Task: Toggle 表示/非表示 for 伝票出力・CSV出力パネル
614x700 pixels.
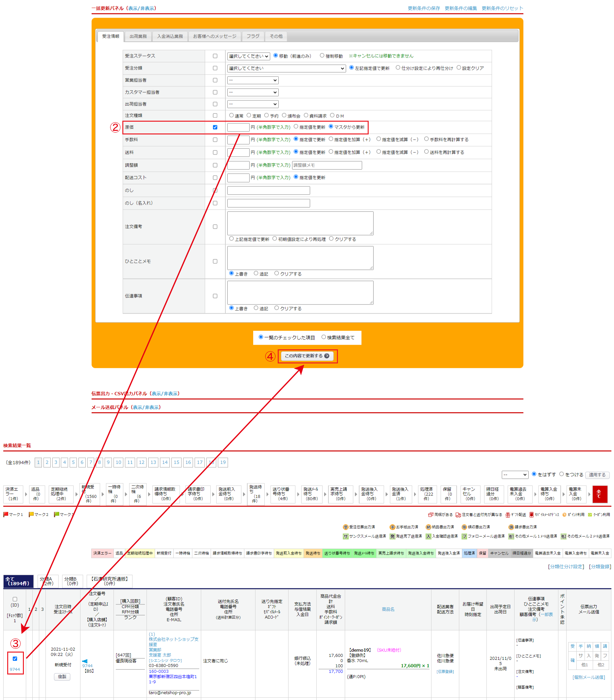Action: (165, 394)
